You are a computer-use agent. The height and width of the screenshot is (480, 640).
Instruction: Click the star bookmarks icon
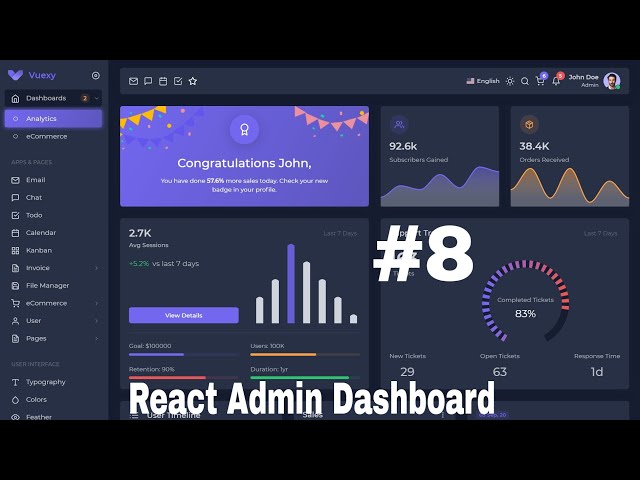pyautogui.click(x=193, y=81)
